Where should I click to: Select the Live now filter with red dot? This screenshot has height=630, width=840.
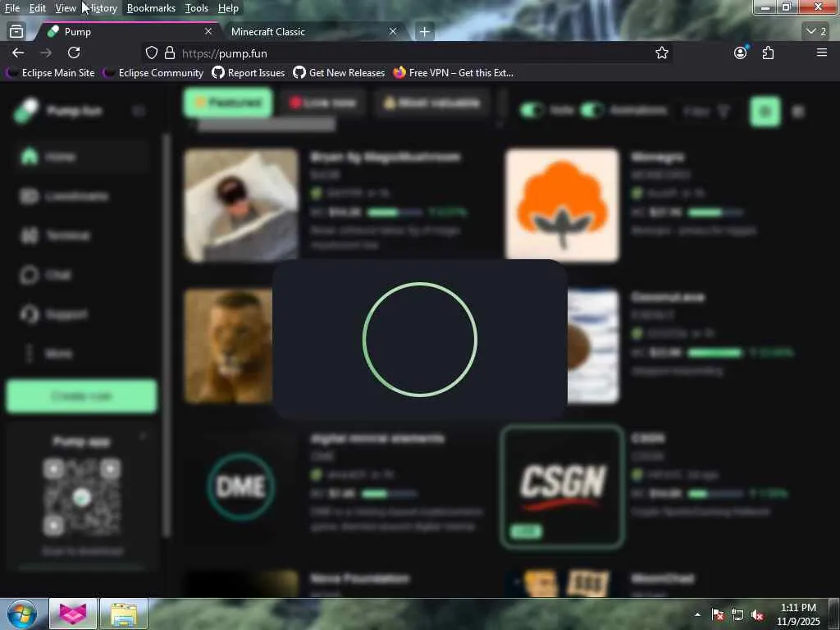[323, 103]
